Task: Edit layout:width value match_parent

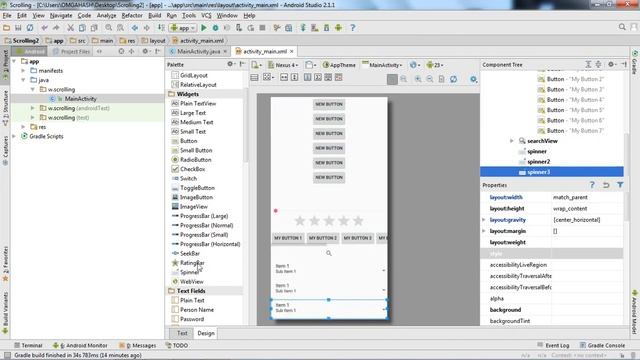Action: (587, 197)
